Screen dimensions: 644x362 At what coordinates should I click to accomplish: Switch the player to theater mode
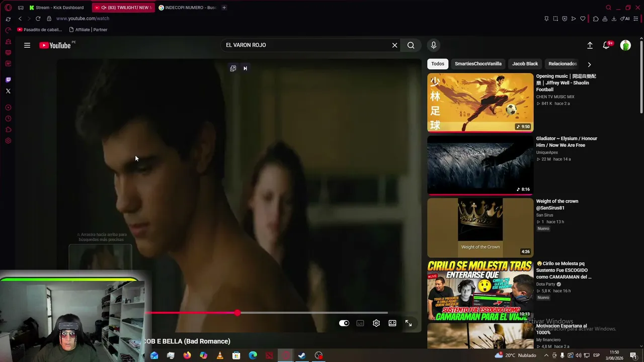392,323
